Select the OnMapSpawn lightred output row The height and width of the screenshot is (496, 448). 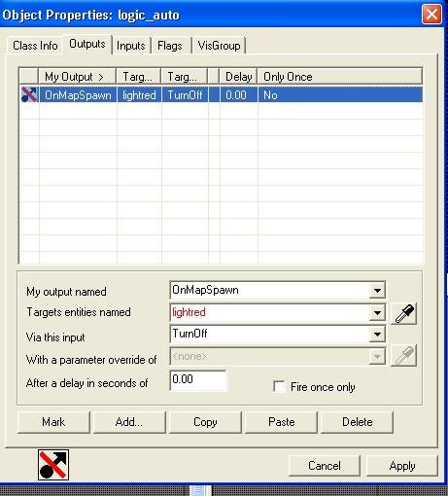222,94
